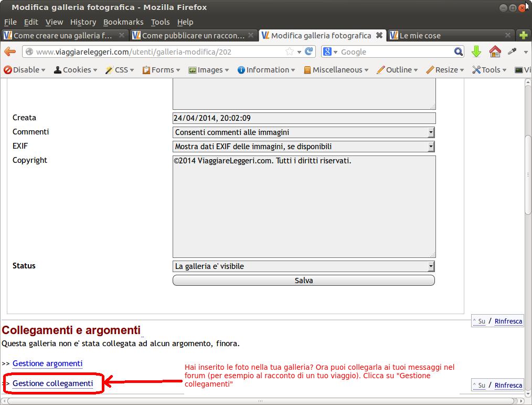Click the color picker eyedropper icon
The height and width of the screenshot is (405, 532).
(511, 51)
